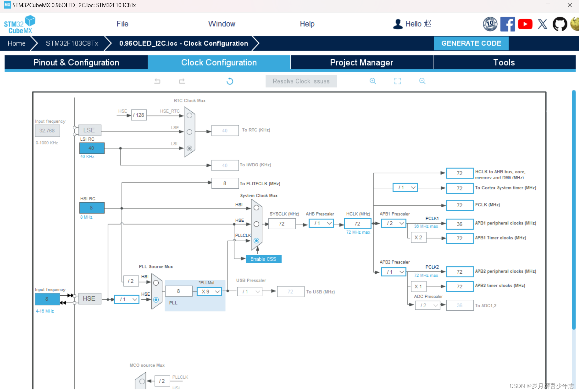The height and width of the screenshot is (392, 579).
Task: Open the File menu
Action: [x=122, y=24]
